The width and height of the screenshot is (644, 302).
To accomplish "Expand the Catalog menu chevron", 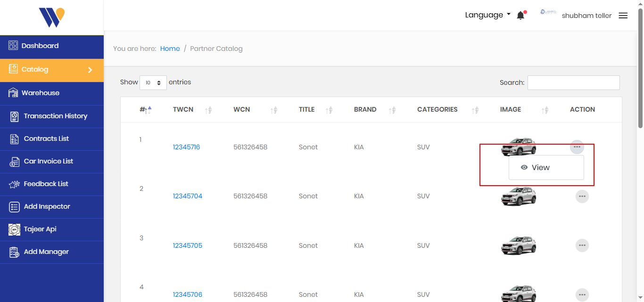I will coord(90,70).
